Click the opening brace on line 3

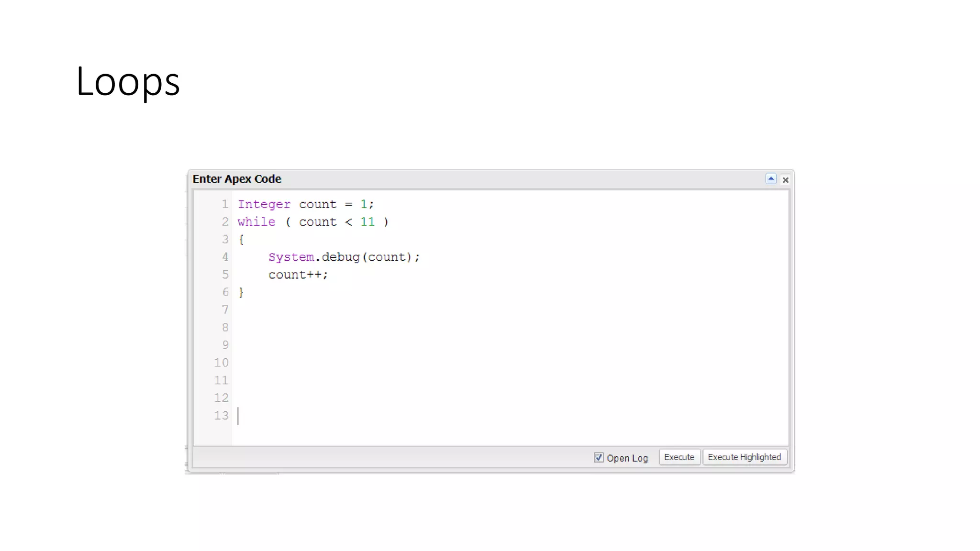[x=241, y=240]
